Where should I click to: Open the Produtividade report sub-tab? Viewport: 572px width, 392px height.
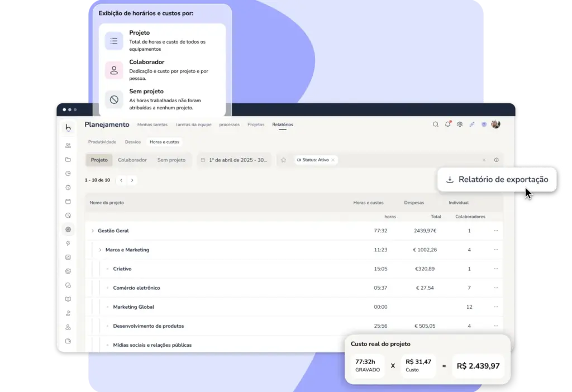102,142
